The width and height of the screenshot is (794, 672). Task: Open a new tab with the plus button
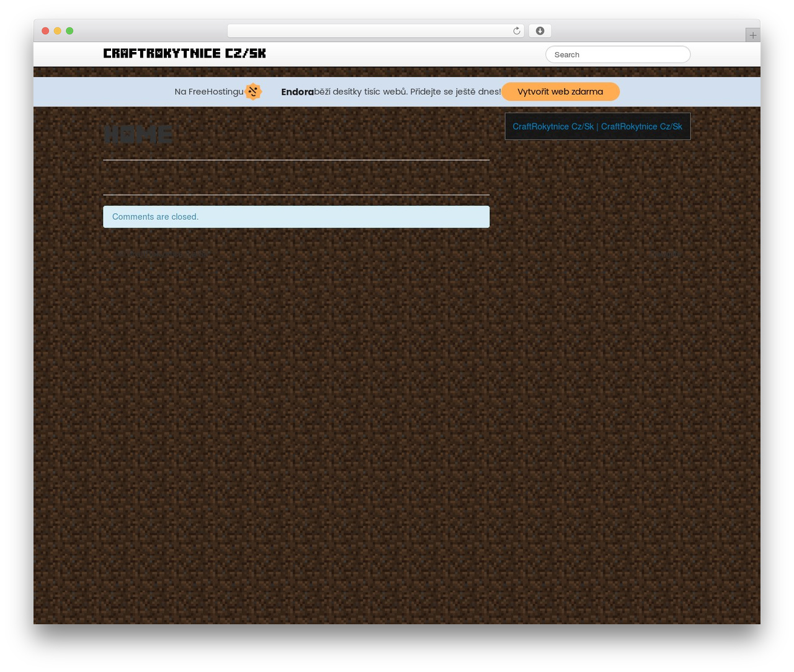pyautogui.click(x=752, y=35)
